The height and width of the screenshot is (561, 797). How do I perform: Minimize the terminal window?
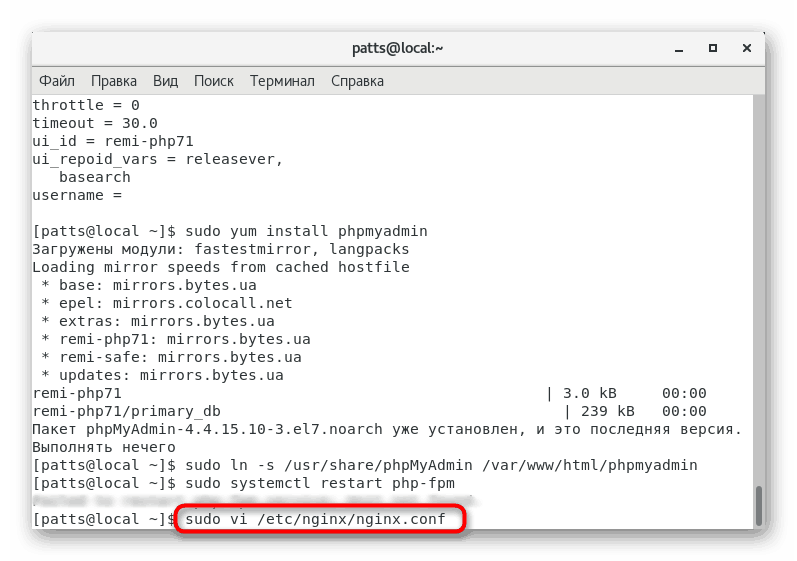pyautogui.click(x=679, y=49)
